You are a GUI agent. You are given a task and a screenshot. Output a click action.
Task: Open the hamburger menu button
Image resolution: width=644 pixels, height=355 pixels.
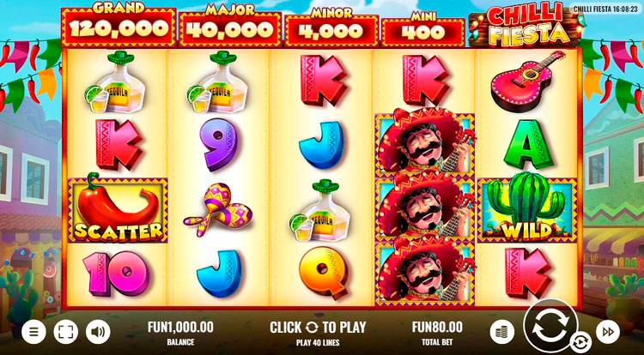click(33, 331)
